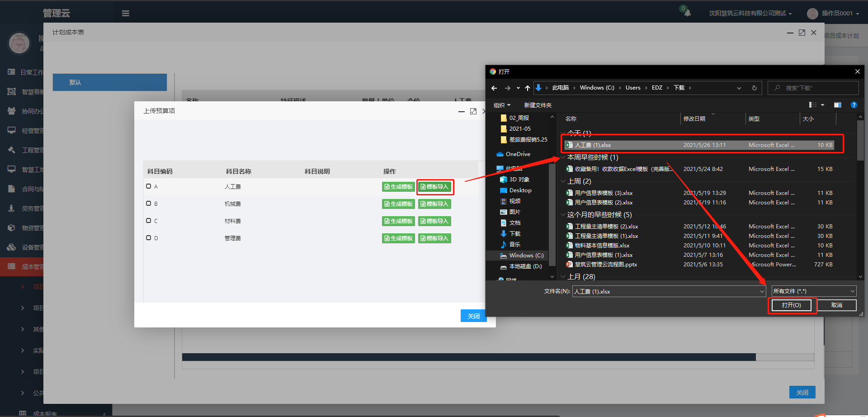The height and width of the screenshot is (417, 868).
Task: Select file 人工费 (1).xlsx
Action: 698,145
